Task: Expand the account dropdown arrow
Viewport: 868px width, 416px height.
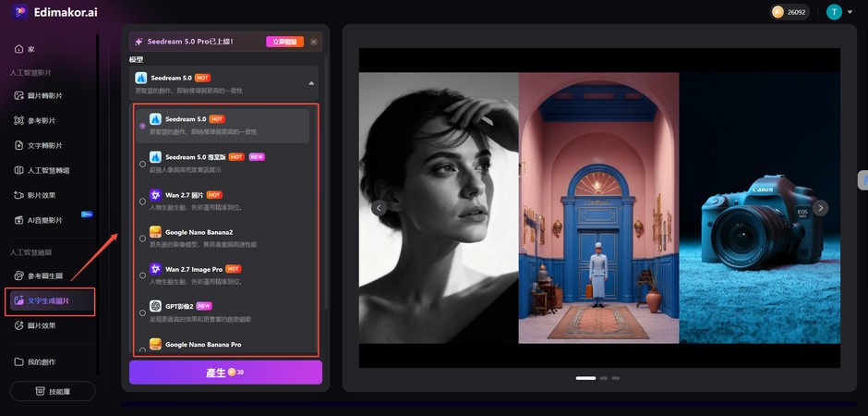Action: tap(850, 12)
